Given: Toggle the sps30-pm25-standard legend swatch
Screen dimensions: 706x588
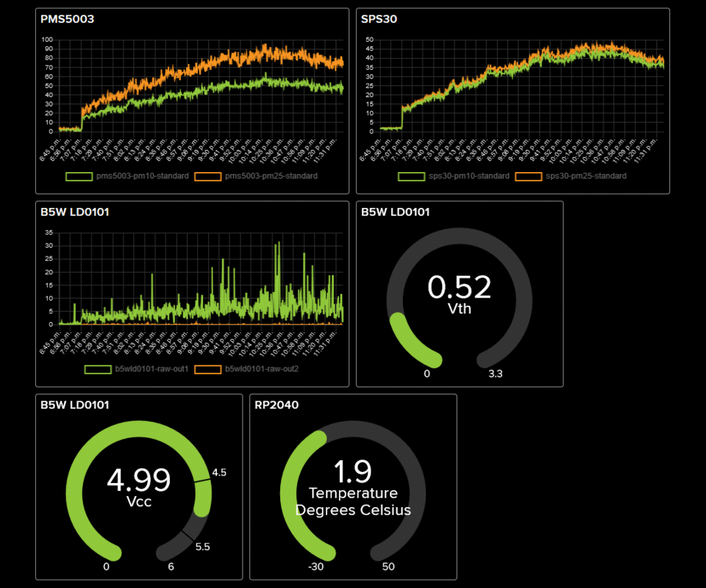Looking at the screenshot, I should coord(528,176).
